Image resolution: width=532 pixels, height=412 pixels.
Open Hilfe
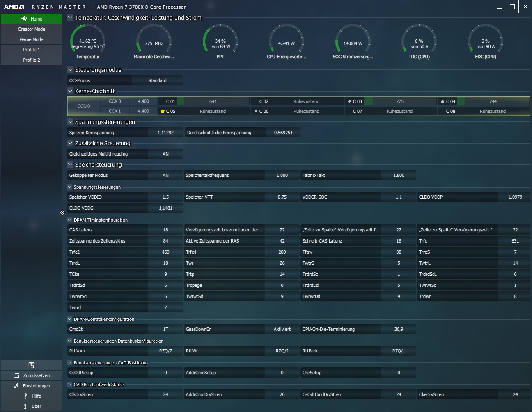(32, 396)
